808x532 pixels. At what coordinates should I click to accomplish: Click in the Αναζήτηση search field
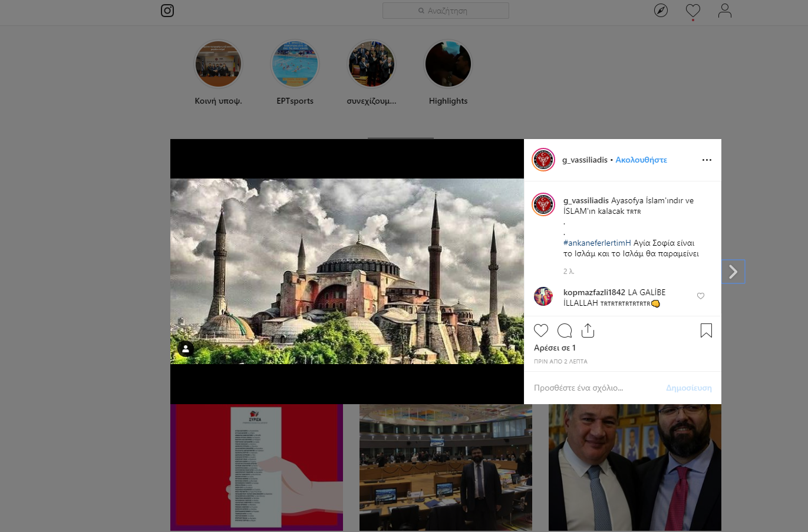coord(446,11)
